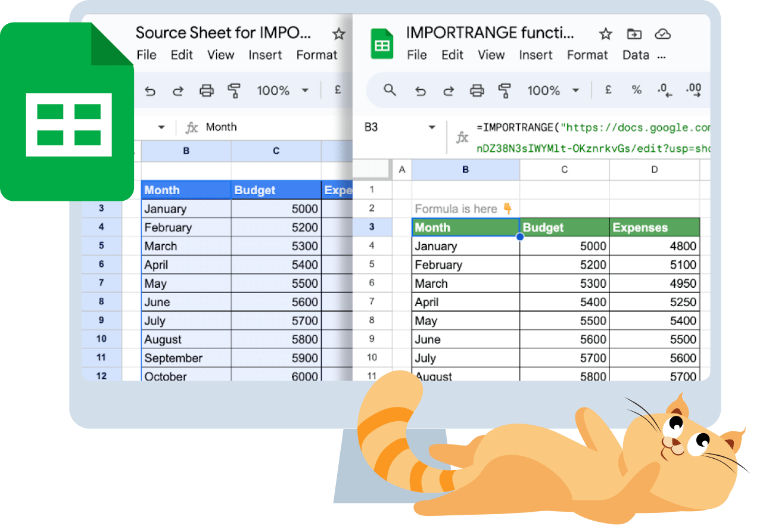The image size is (769, 532).
Task: Increase decimal places in IMPORTRANGE window
Action: click(x=693, y=90)
